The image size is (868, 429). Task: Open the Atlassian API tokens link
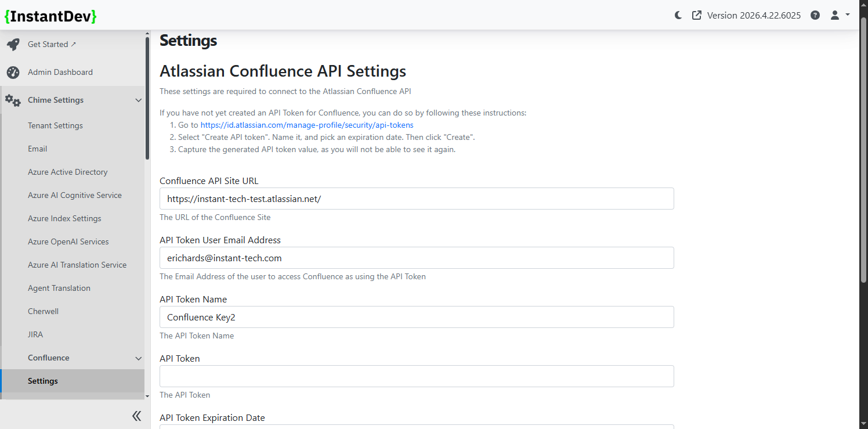307,125
